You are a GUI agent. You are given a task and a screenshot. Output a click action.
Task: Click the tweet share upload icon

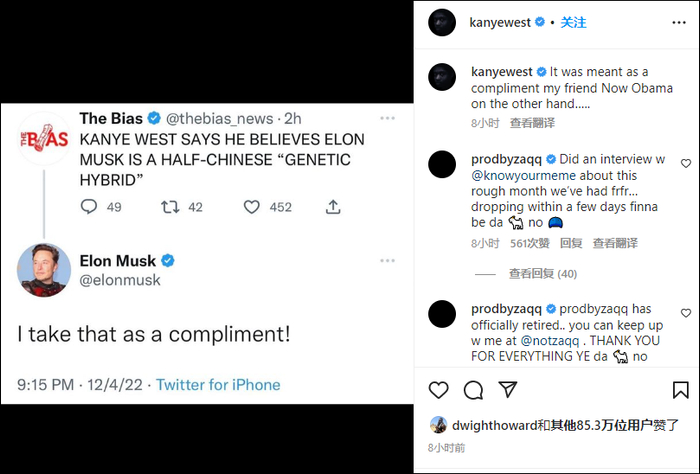click(333, 207)
